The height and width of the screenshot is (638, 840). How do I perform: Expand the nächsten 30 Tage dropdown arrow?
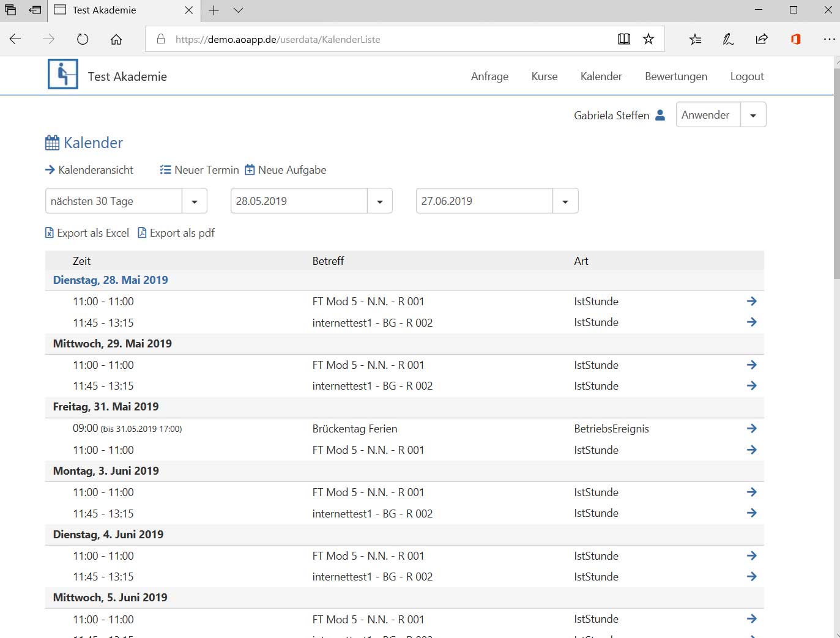coord(195,201)
